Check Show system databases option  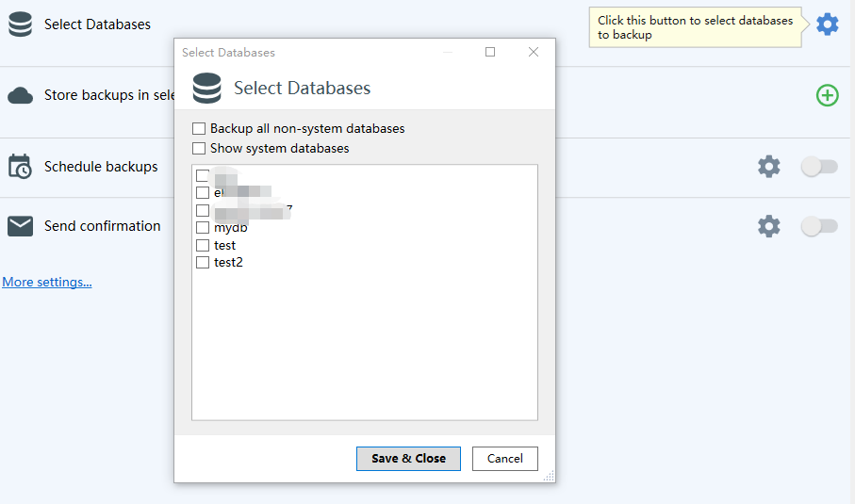click(199, 148)
